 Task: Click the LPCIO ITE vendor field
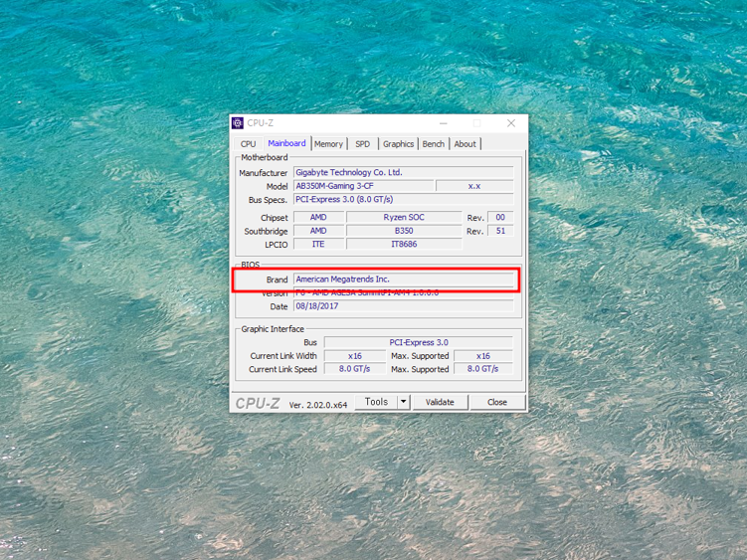318,244
